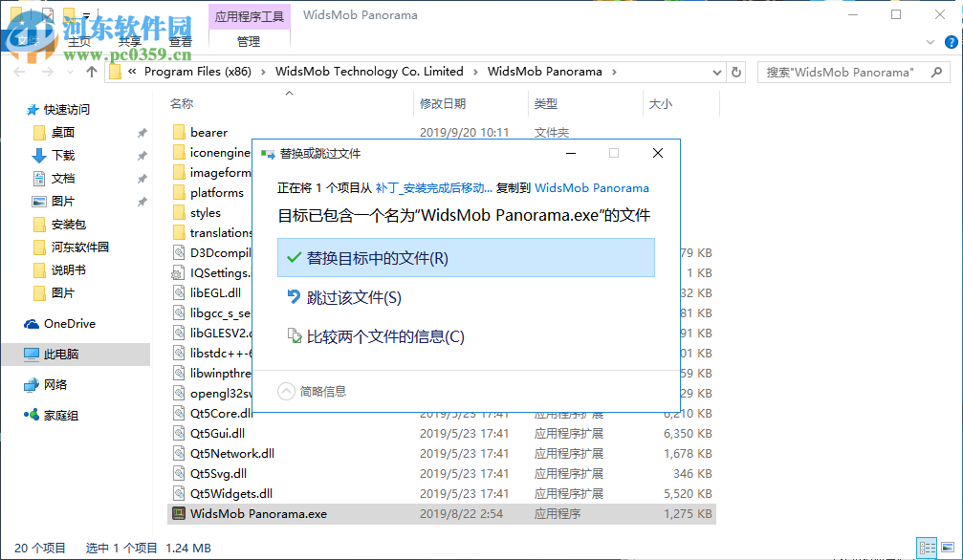Click the refresh icon beside the address bar
Screen dimensions: 963x560
click(x=736, y=72)
